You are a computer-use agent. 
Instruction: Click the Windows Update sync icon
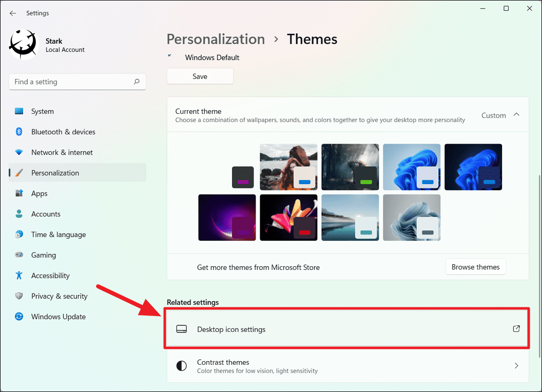point(19,316)
